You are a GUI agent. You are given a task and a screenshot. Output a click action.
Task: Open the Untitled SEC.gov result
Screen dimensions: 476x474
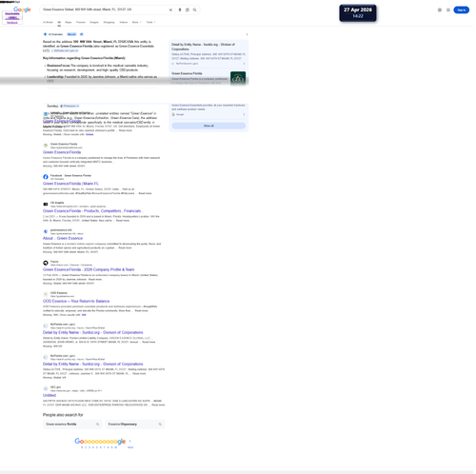pos(50,395)
